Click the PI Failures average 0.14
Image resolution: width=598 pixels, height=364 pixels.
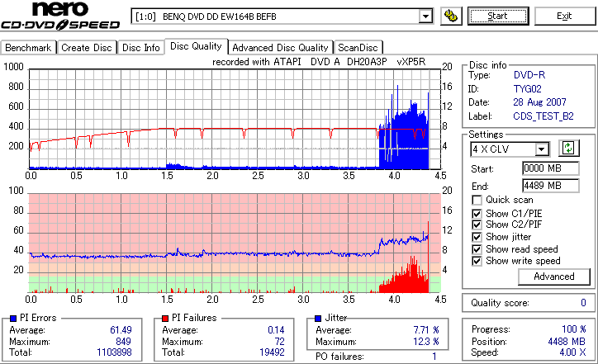[276, 330]
